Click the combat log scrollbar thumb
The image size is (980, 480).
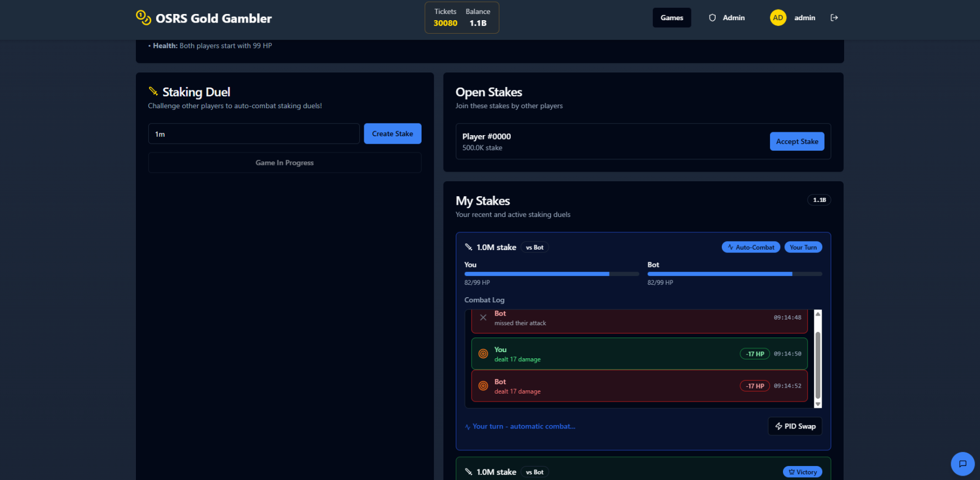pos(818,365)
